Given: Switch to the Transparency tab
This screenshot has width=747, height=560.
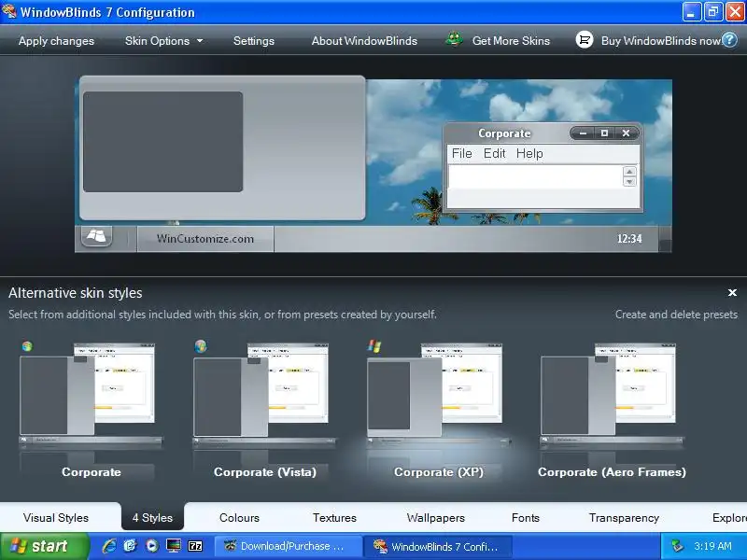Looking at the screenshot, I should coord(624,518).
